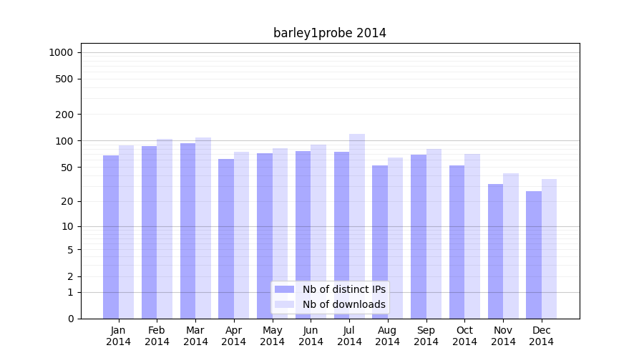
Task: Click the Sep 2014 x-axis label
Action: pos(426,336)
